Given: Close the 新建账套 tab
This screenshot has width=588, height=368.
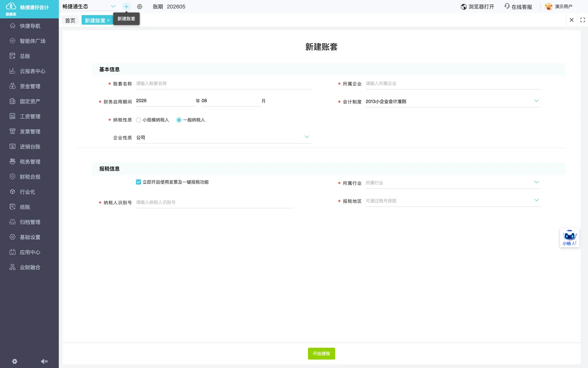Looking at the screenshot, I should tap(108, 21).
